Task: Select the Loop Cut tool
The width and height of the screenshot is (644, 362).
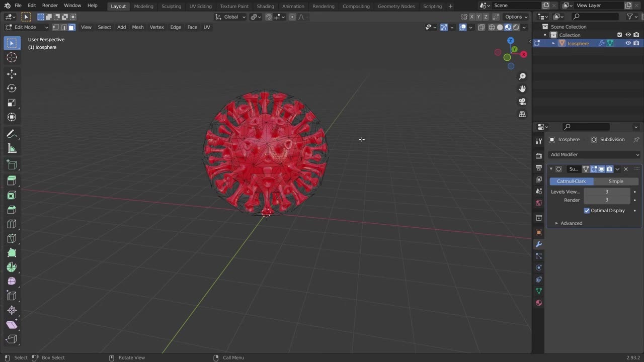Action: coord(12,224)
